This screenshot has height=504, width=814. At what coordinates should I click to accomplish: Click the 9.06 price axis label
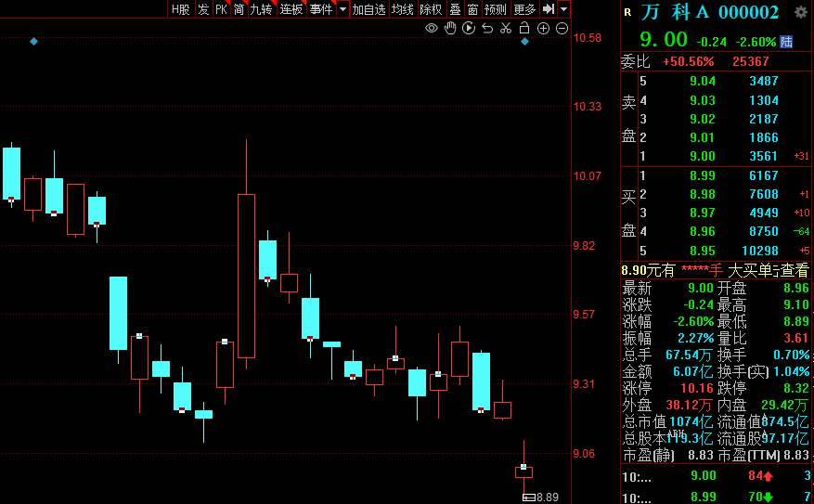coord(584,454)
